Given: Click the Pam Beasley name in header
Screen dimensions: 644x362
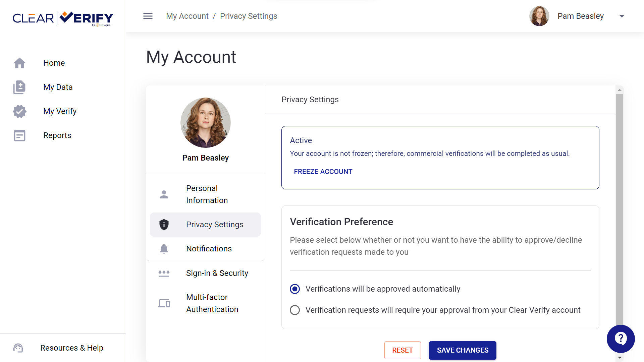Looking at the screenshot, I should coord(581,16).
